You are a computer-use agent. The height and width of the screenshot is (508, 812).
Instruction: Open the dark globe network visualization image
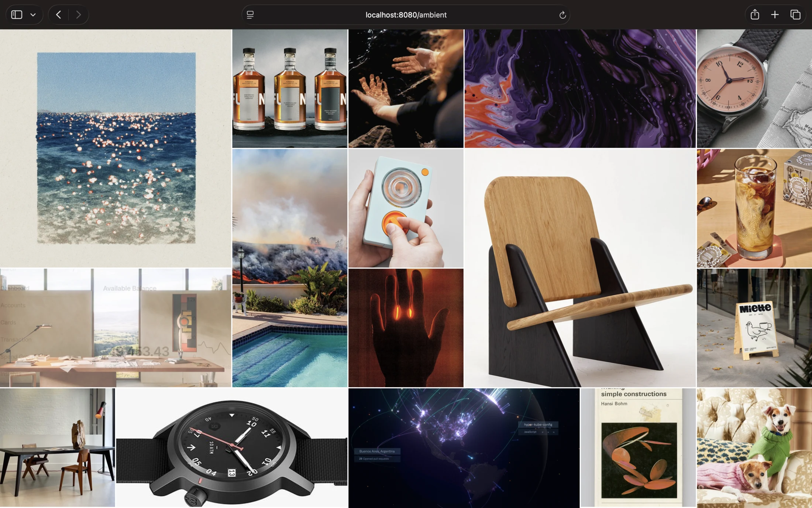pyautogui.click(x=464, y=448)
